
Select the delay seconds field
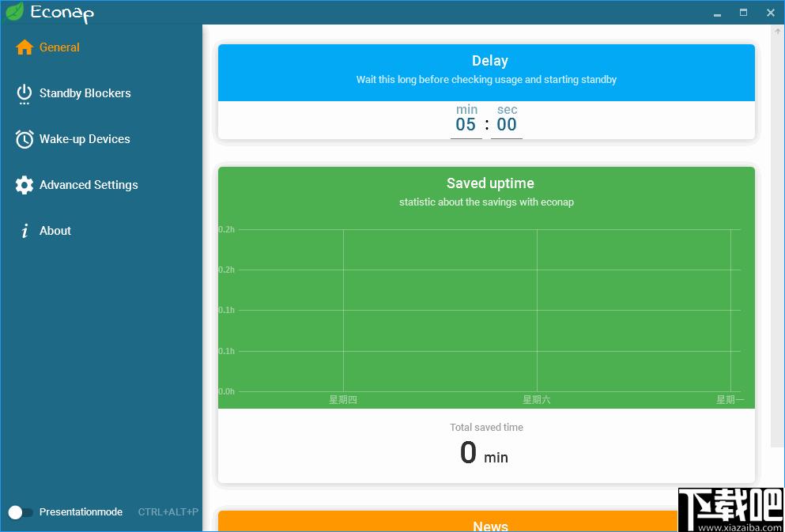(507, 124)
